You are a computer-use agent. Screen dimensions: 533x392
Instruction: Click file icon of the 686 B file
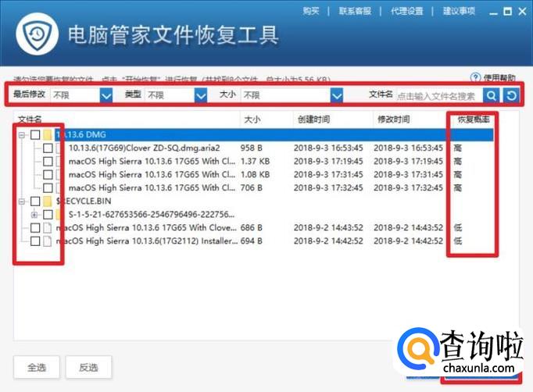[48, 227]
